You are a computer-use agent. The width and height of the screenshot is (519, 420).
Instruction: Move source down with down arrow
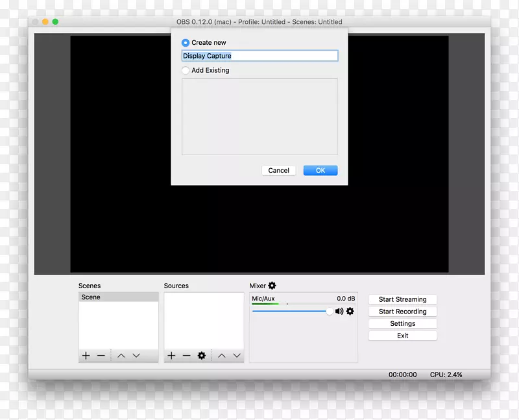(237, 356)
